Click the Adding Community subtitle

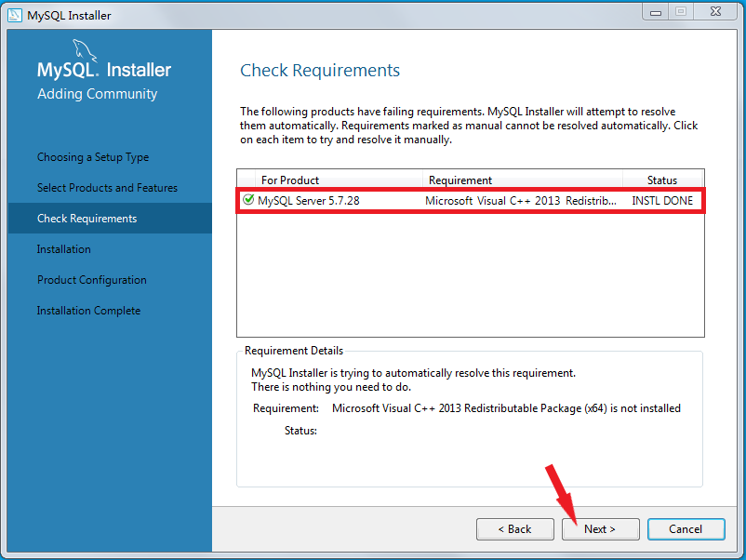97,94
